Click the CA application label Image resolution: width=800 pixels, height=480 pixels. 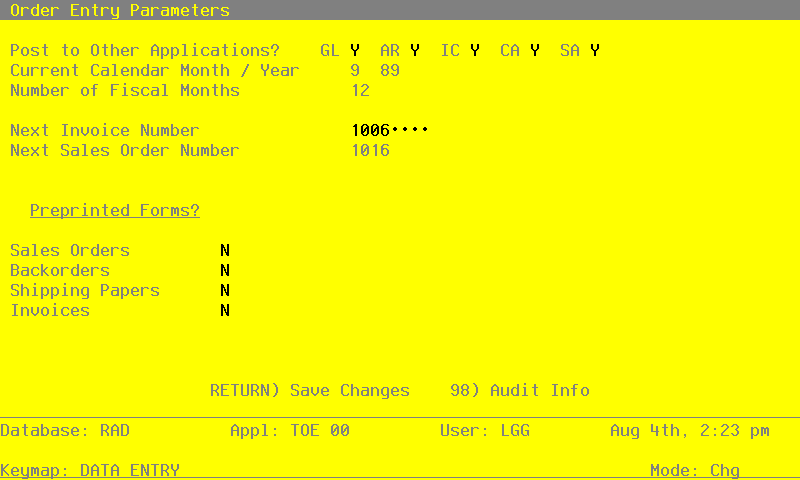coord(510,50)
